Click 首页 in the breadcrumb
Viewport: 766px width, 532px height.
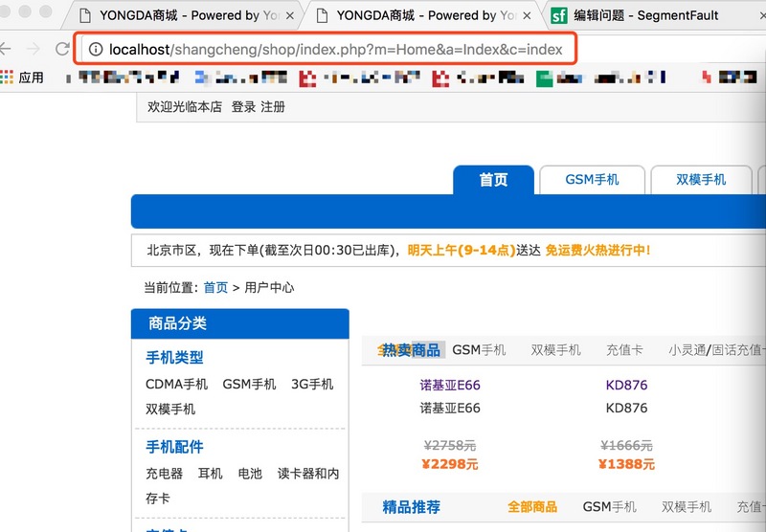pyautogui.click(x=215, y=287)
